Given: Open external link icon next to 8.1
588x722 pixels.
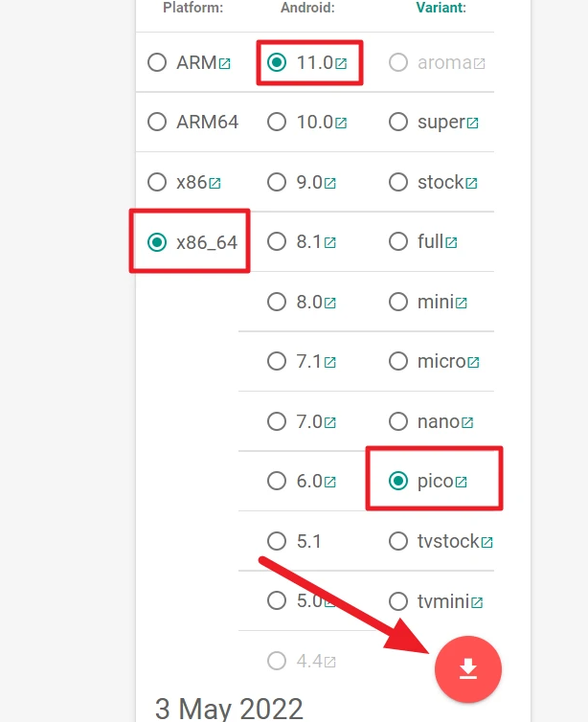Looking at the screenshot, I should [x=329, y=242].
